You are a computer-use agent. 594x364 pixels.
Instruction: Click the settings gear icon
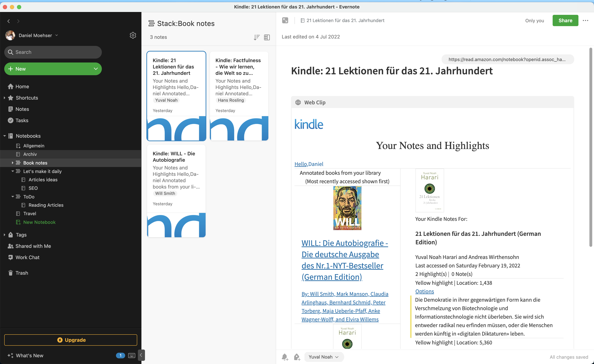click(x=133, y=35)
